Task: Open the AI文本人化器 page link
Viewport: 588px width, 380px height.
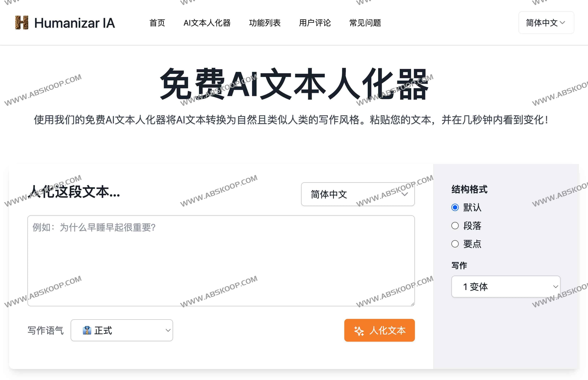Action: (x=207, y=23)
